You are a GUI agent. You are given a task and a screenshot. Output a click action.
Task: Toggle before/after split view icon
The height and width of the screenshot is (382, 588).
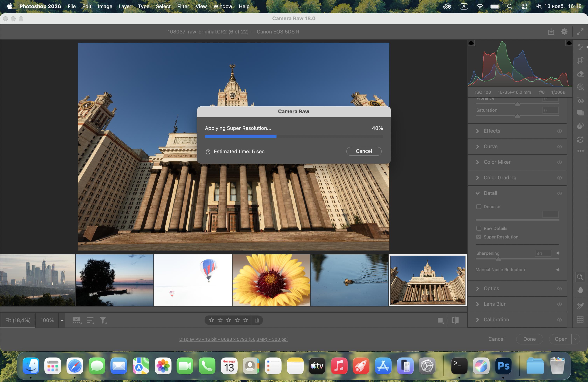455,320
